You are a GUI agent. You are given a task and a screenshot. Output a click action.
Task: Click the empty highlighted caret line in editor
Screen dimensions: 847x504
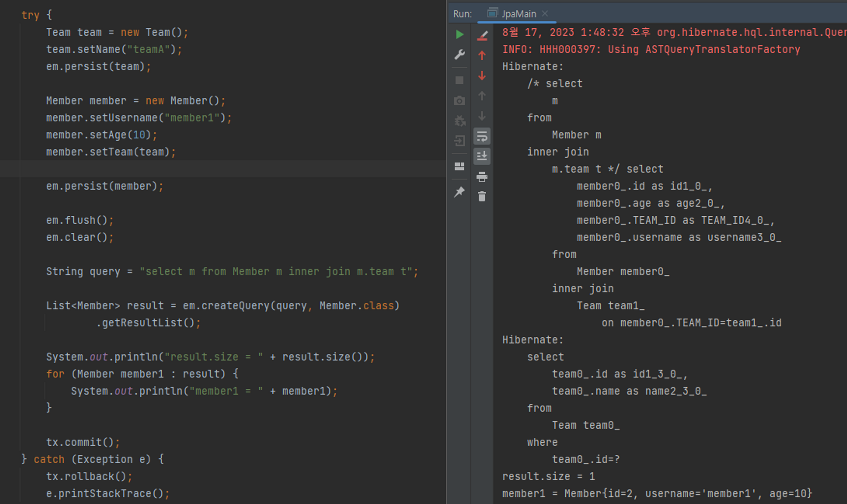[x=223, y=169]
